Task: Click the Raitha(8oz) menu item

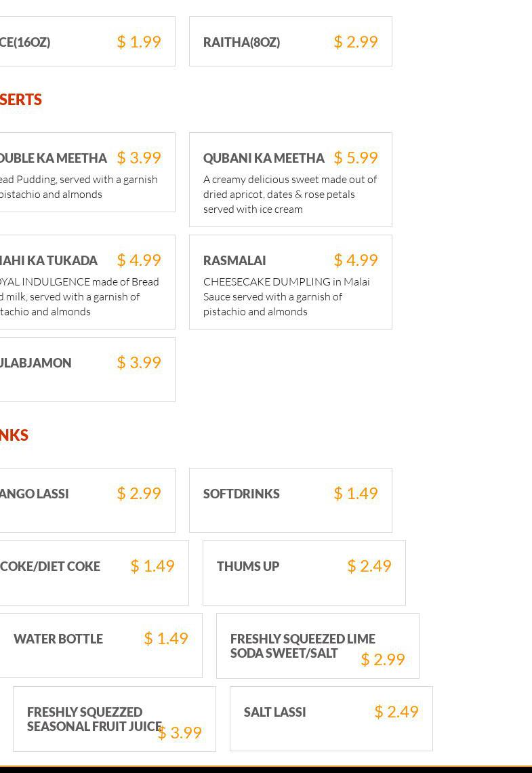Action: [242, 42]
